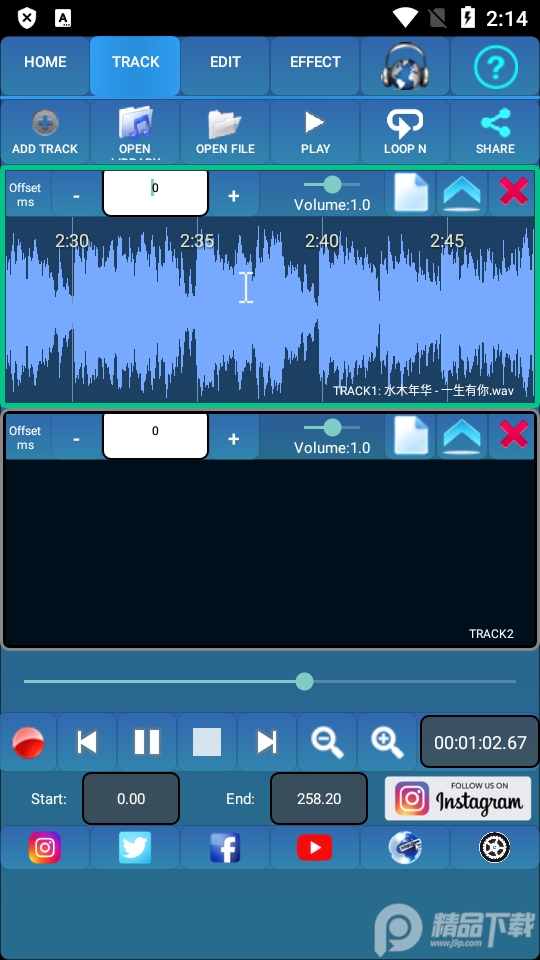Delete Track 1 with red X
Image resolution: width=540 pixels, height=960 pixels.
coord(513,193)
